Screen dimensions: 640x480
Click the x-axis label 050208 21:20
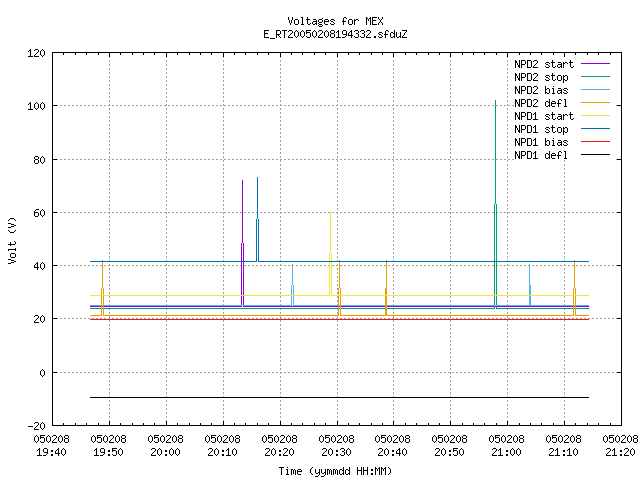coord(620,445)
